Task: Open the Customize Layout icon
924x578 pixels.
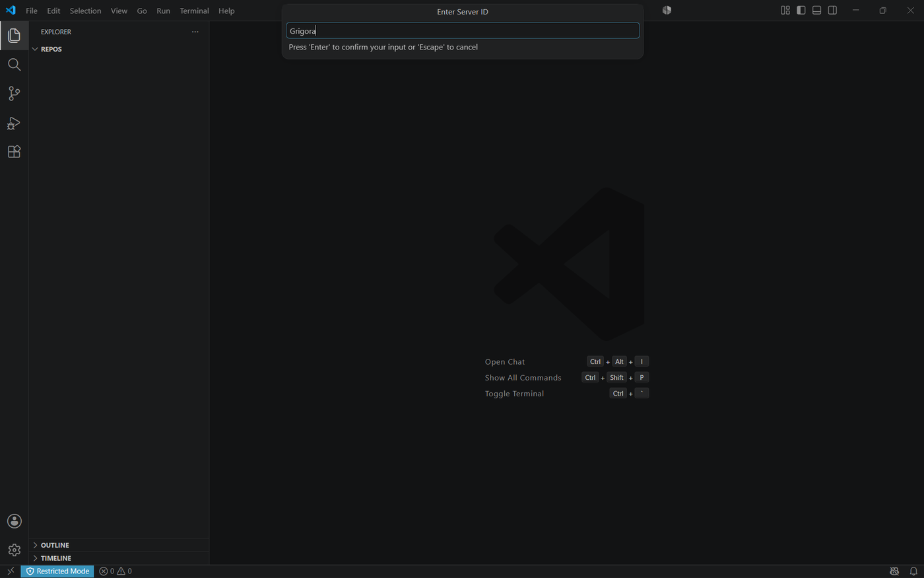Action: coord(785,11)
